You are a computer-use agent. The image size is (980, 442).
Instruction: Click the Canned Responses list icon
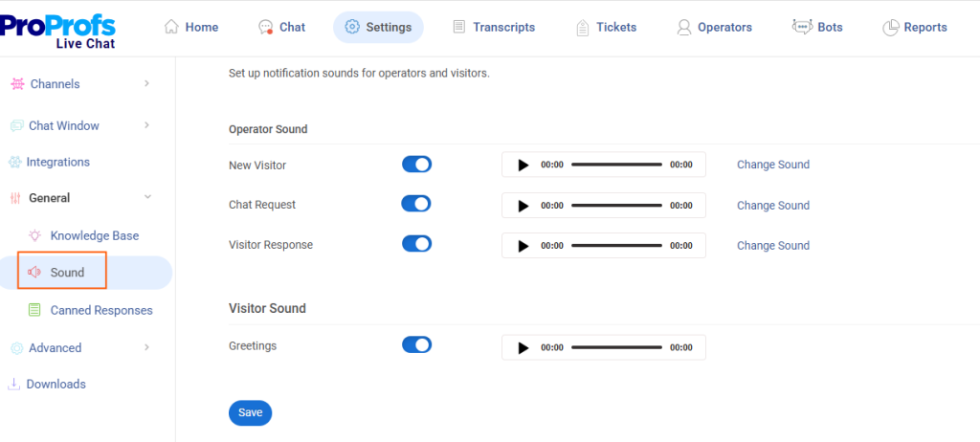(x=34, y=310)
